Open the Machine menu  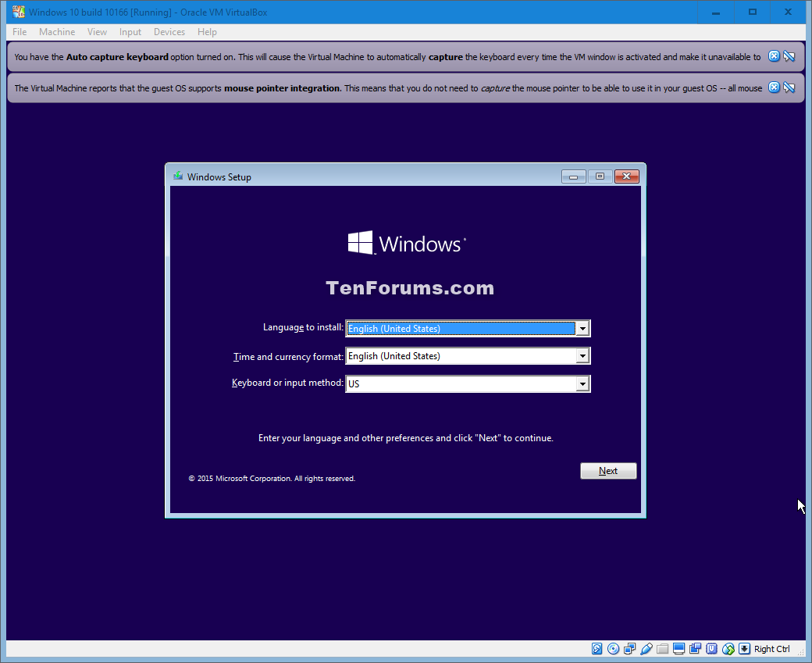[x=57, y=32]
